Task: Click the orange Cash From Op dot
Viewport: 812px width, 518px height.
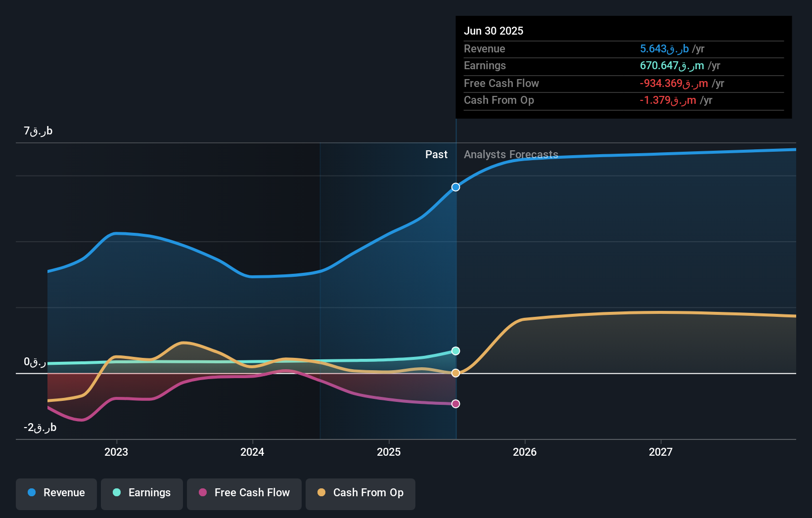Action: coord(321,493)
